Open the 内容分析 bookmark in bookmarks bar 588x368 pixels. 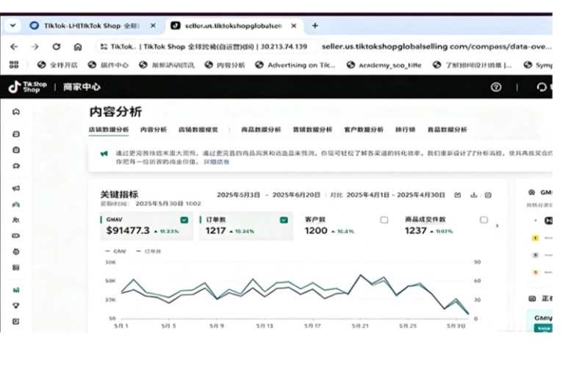point(225,65)
